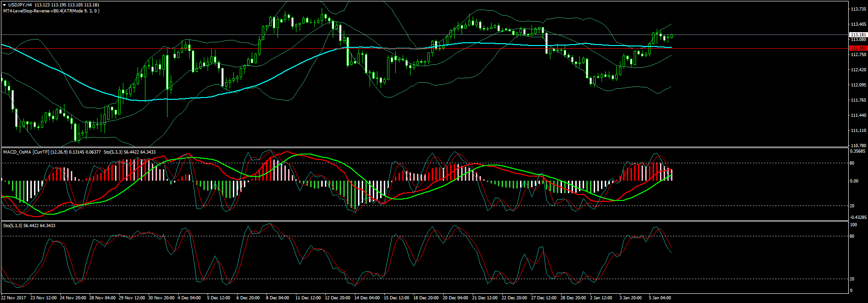Click the 113.735 price axis label
This screenshot has width=868, height=303.
tap(859, 9)
